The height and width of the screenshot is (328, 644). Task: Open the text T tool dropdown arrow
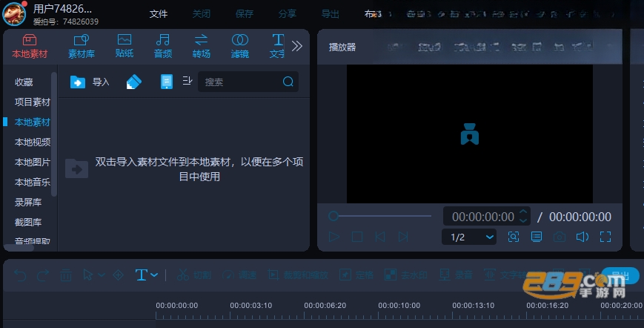[154, 275]
